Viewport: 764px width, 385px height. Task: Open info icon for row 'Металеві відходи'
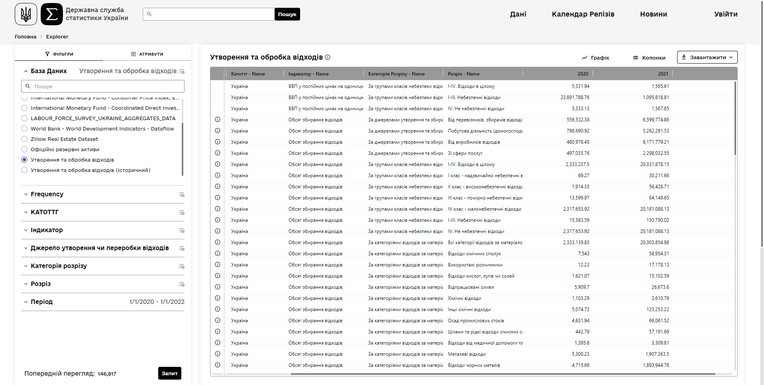tap(217, 354)
